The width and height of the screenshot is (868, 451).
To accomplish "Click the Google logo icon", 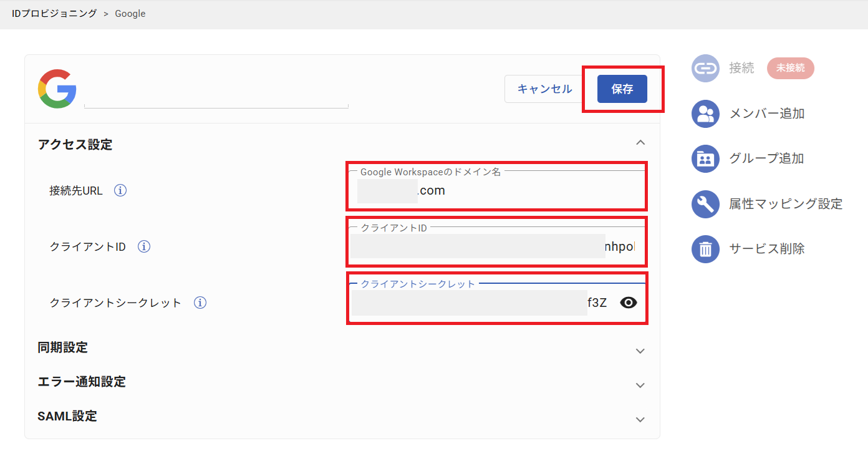I will [x=57, y=88].
